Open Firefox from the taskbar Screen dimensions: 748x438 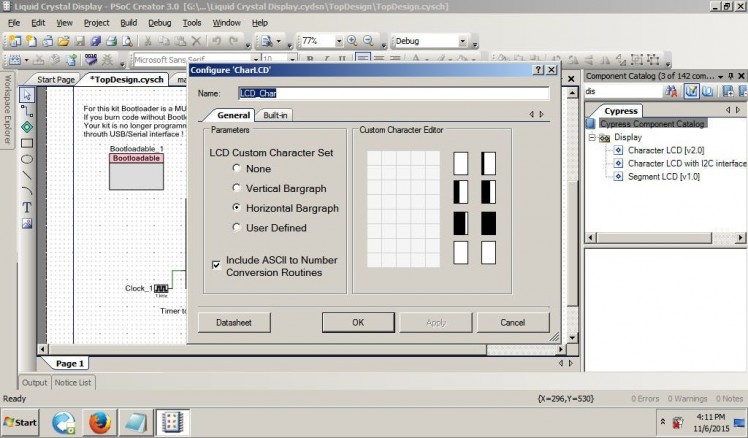[x=98, y=421]
